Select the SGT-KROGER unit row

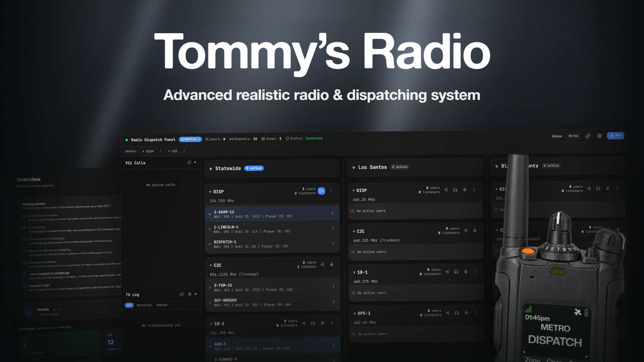pyautogui.click(x=272, y=302)
